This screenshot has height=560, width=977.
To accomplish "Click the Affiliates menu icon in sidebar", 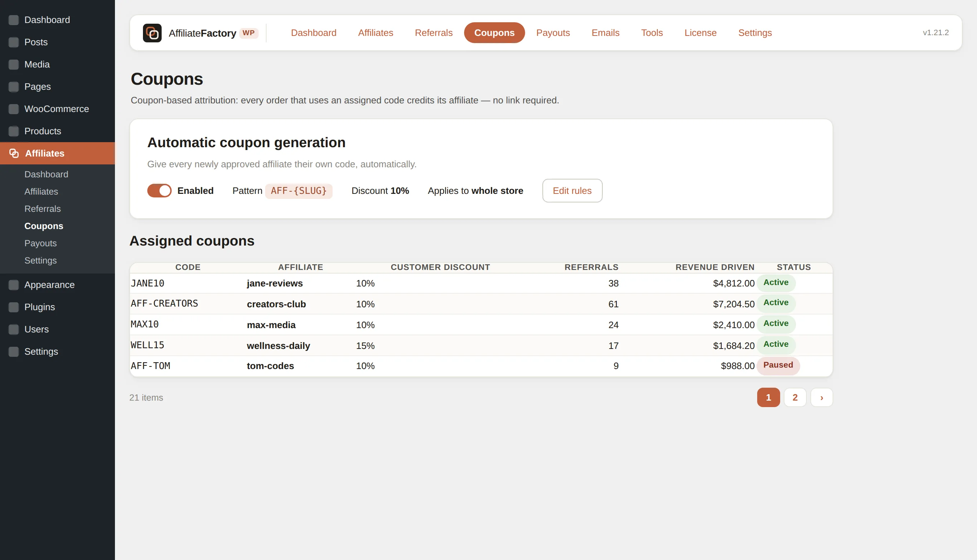I will (14, 154).
